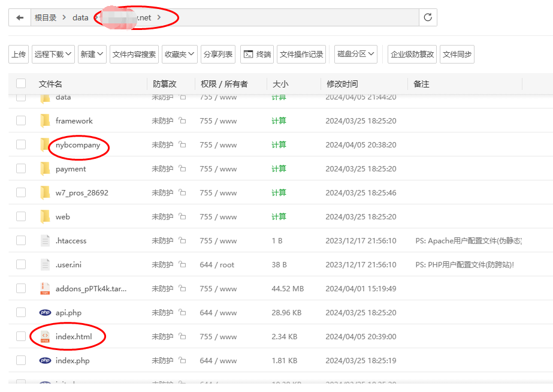
Task: Calculate size of nybcompany folder
Action: pos(279,144)
